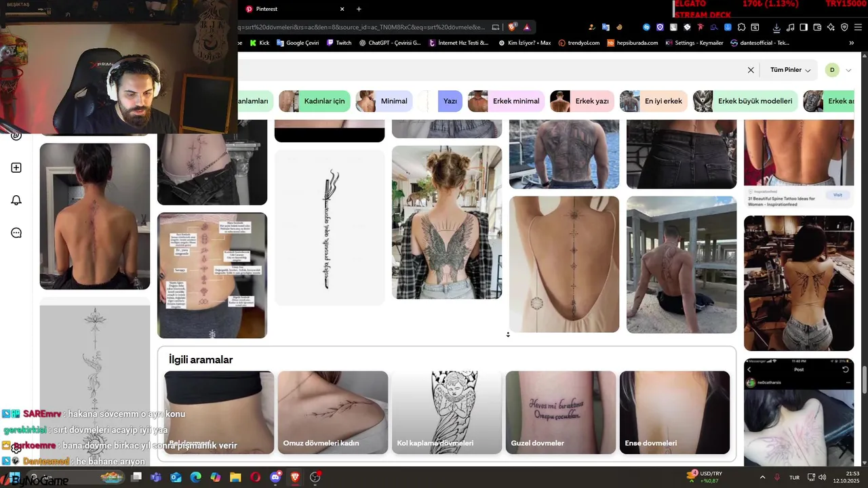The width and height of the screenshot is (868, 488).
Task: Open the İnternet Hız Testi bookmark
Action: [x=459, y=43]
